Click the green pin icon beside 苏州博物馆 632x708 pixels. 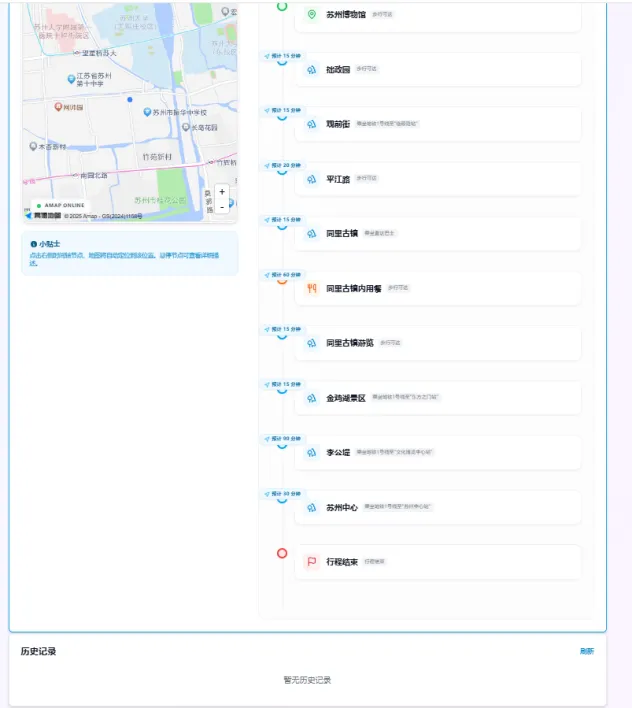point(311,14)
